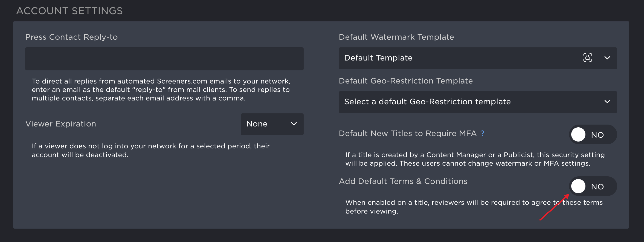Screen dimensions: 644x242
Task: Expand Select a default Geo-Restriction template
Action: [x=478, y=102]
